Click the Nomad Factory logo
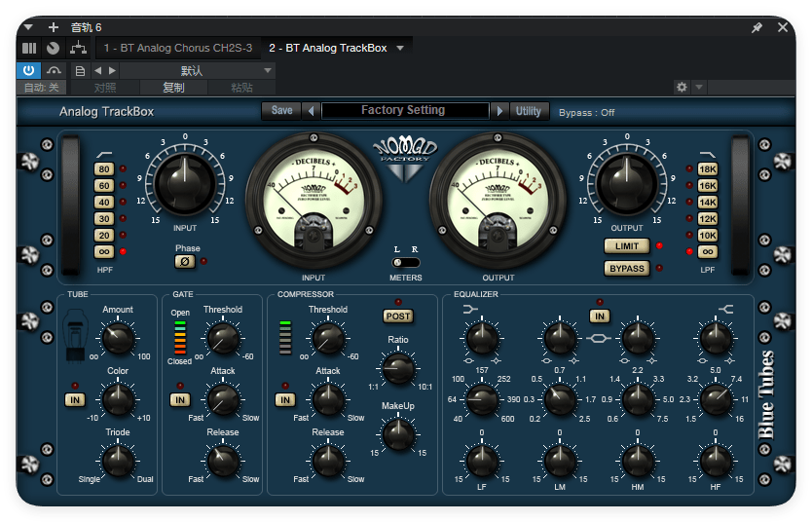 pos(405,158)
